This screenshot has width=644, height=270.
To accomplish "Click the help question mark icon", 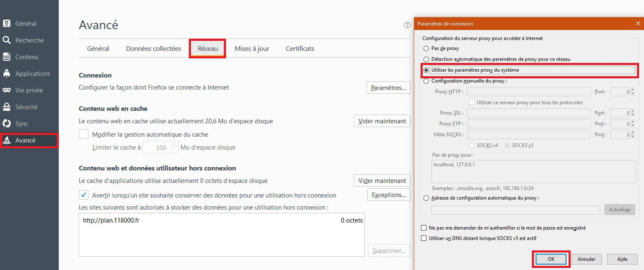I will 407,25.
